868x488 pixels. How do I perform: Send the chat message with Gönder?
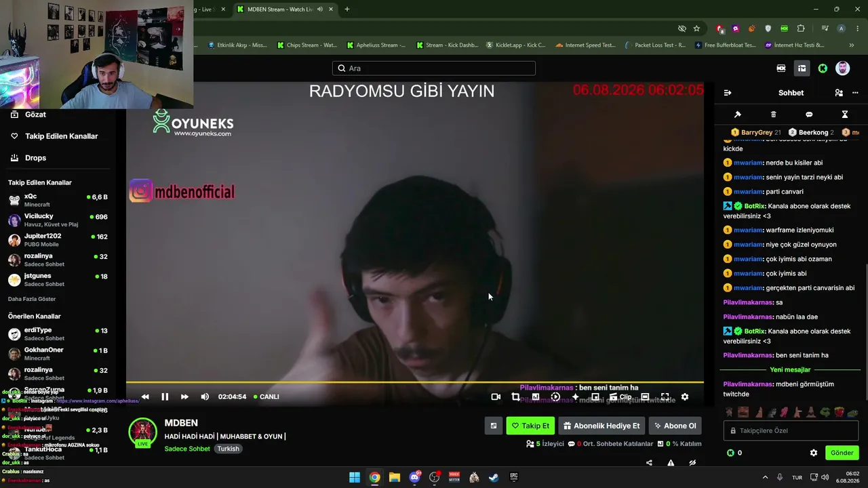[x=842, y=453]
